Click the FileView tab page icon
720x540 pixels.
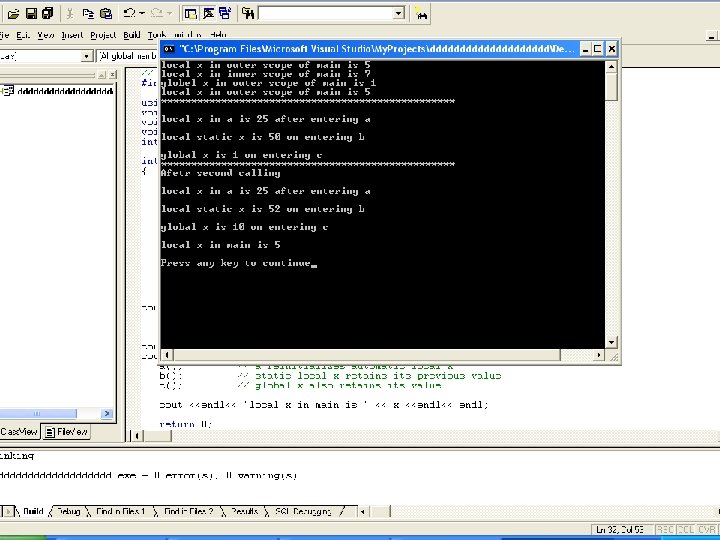point(50,432)
